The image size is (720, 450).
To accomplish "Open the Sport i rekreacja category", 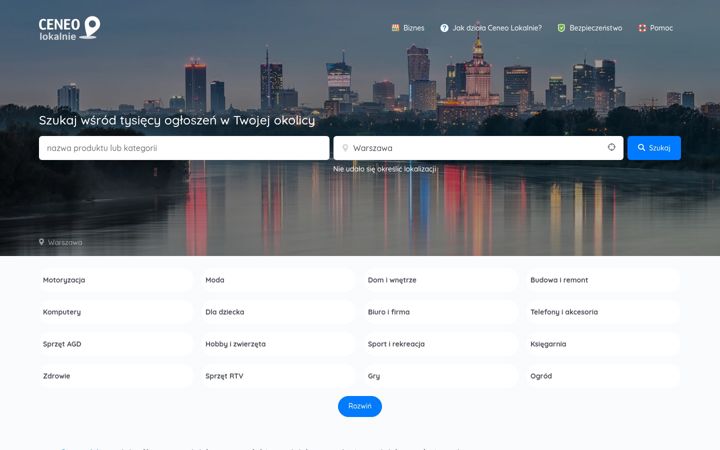I will (x=441, y=344).
